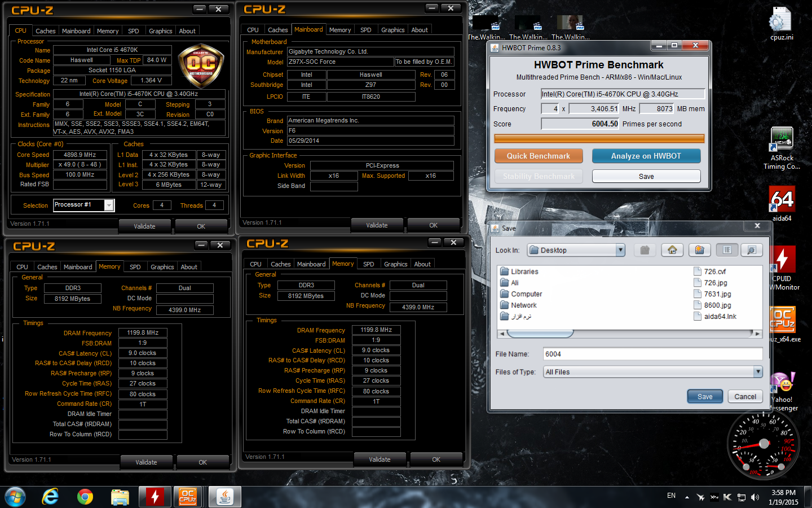Open the Network folder in Save dialog
Image resolution: width=812 pixels, height=508 pixels.
pos(518,305)
